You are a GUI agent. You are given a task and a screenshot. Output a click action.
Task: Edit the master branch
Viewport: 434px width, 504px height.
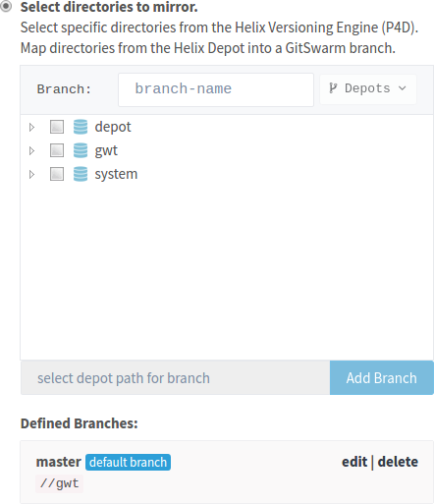pyautogui.click(x=354, y=462)
